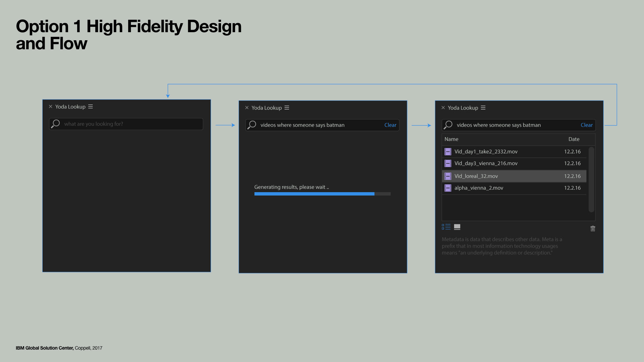This screenshot has height=362, width=644.
Task: Click search magnifier in empty panel
Action: pos(56,124)
